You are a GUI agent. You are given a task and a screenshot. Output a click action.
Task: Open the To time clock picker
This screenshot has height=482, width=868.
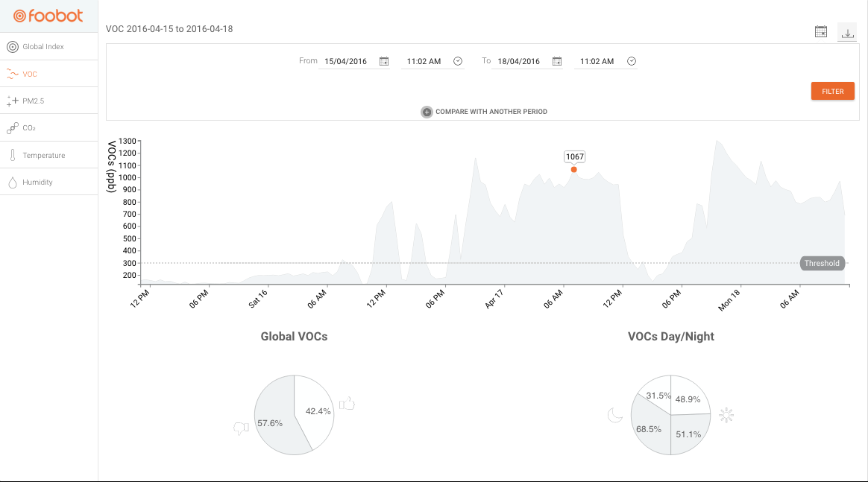[x=631, y=61]
